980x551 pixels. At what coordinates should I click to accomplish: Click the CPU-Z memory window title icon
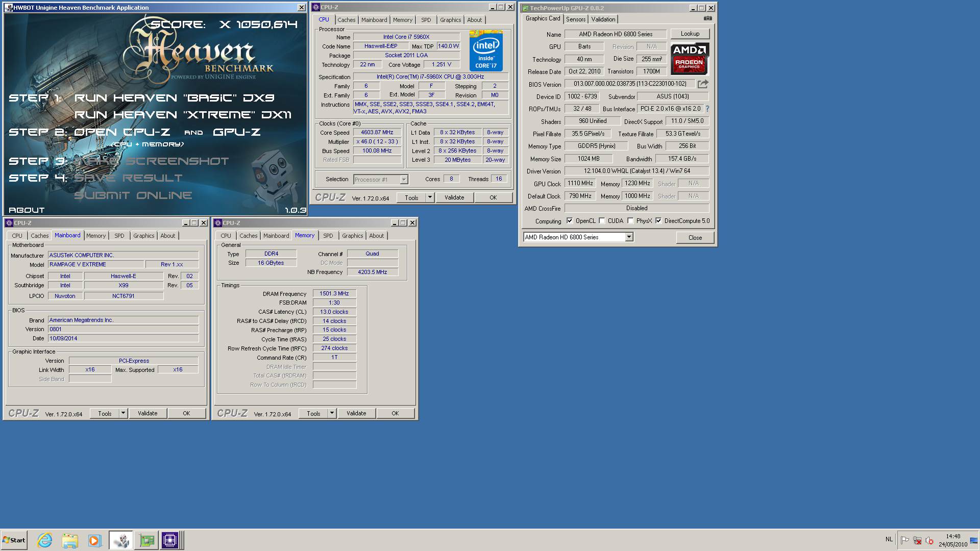coord(218,223)
